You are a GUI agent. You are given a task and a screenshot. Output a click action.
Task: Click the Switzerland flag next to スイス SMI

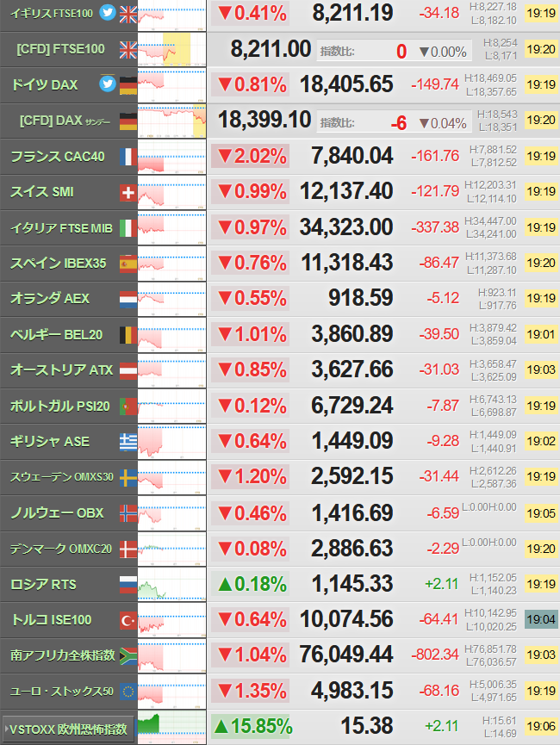coord(128,192)
